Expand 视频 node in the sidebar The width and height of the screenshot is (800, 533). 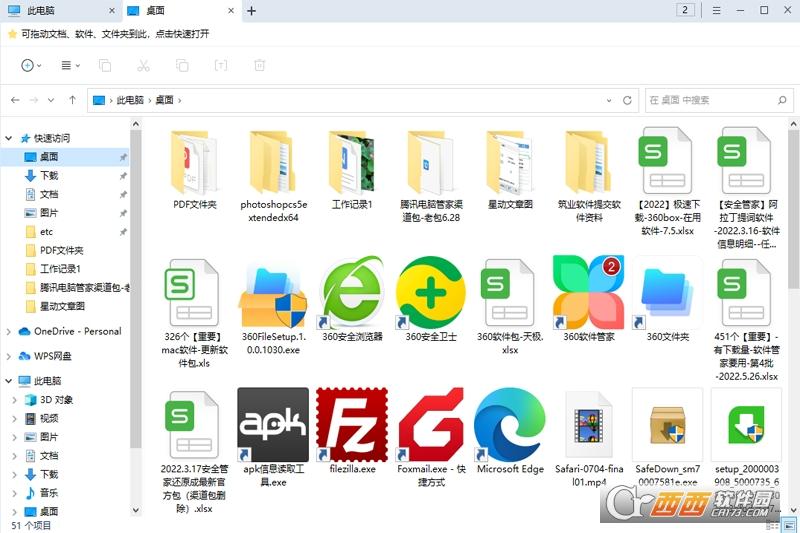15,419
